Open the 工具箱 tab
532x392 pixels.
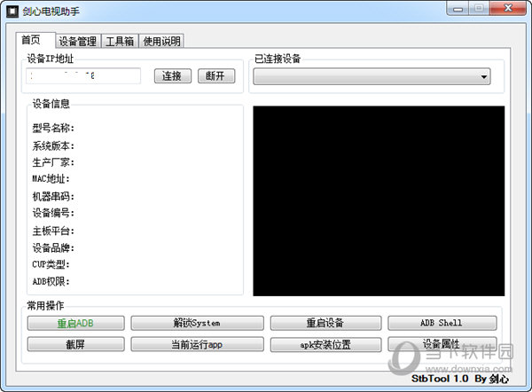[x=120, y=41]
